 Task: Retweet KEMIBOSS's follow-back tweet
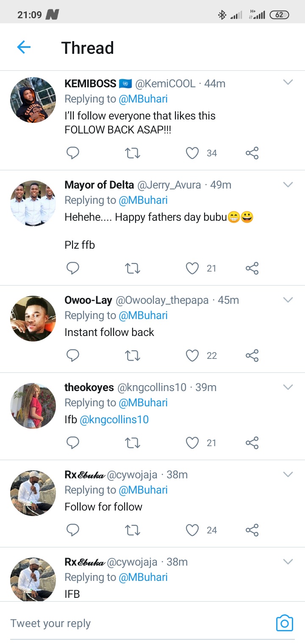[x=133, y=153]
